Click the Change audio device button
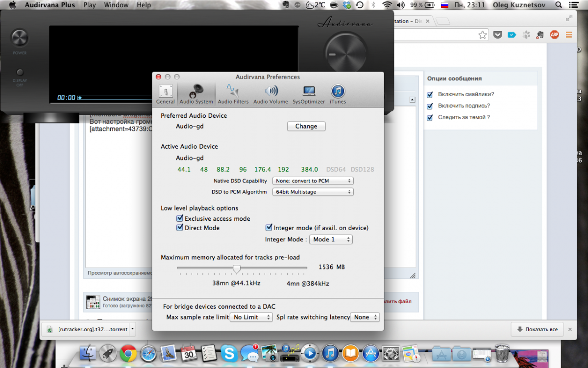This screenshot has width=588, height=368. [306, 126]
